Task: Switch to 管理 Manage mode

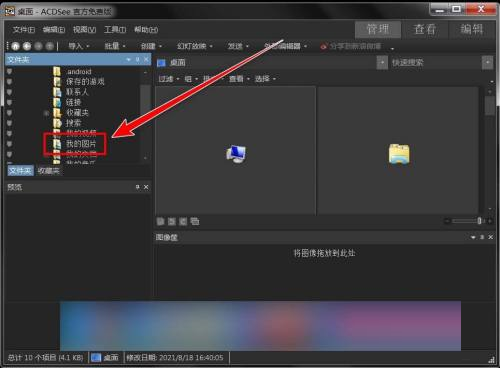Action: [x=378, y=30]
